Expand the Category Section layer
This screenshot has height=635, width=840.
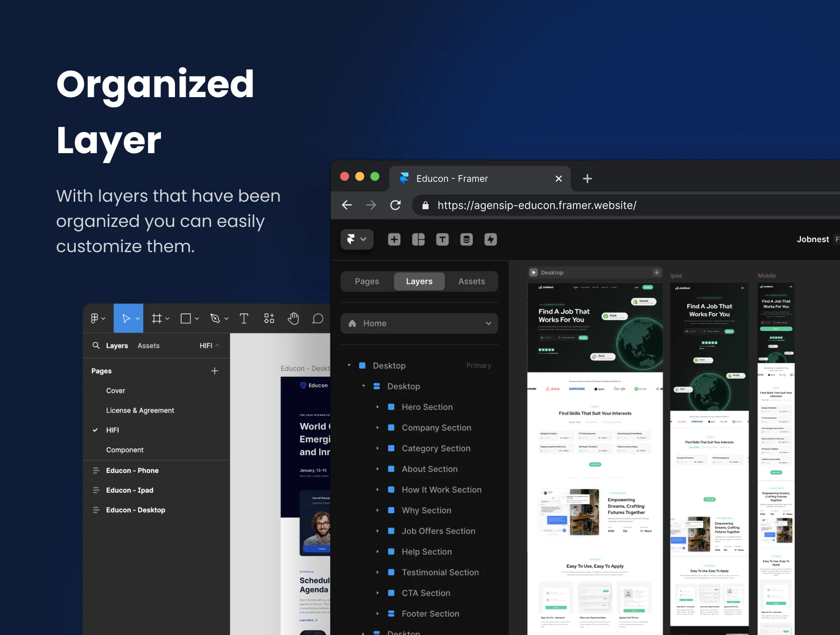(378, 448)
